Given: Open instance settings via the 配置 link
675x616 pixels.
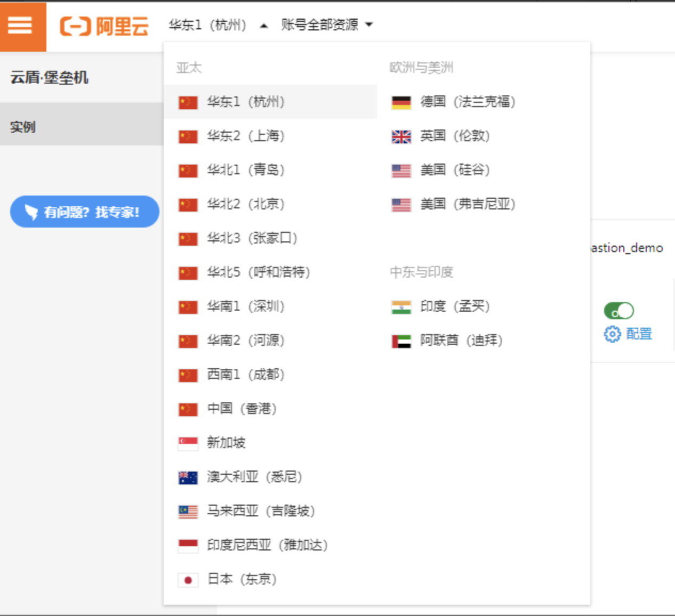Looking at the screenshot, I should (639, 334).
